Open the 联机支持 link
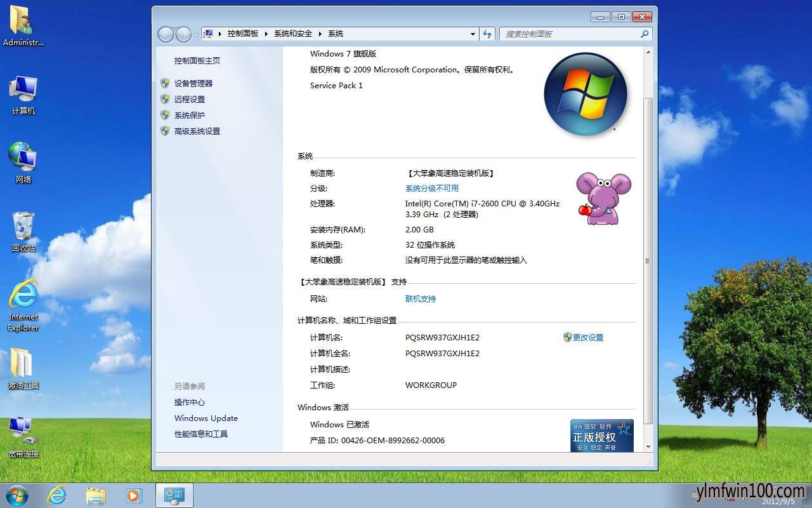 (421, 298)
